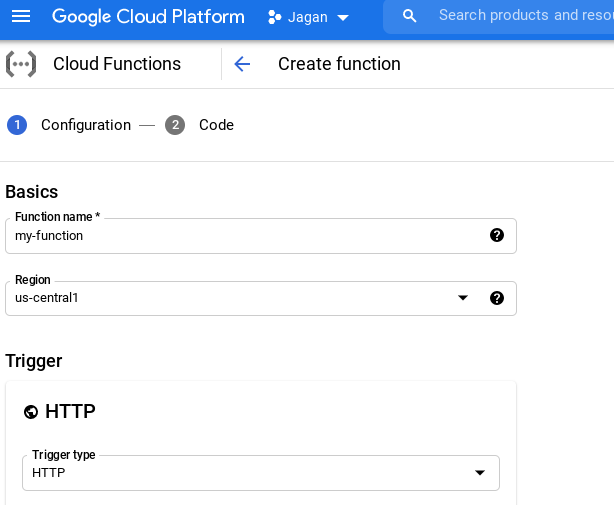Click the globe icon beside HTTP
This screenshot has height=505, width=614.
[x=31, y=412]
